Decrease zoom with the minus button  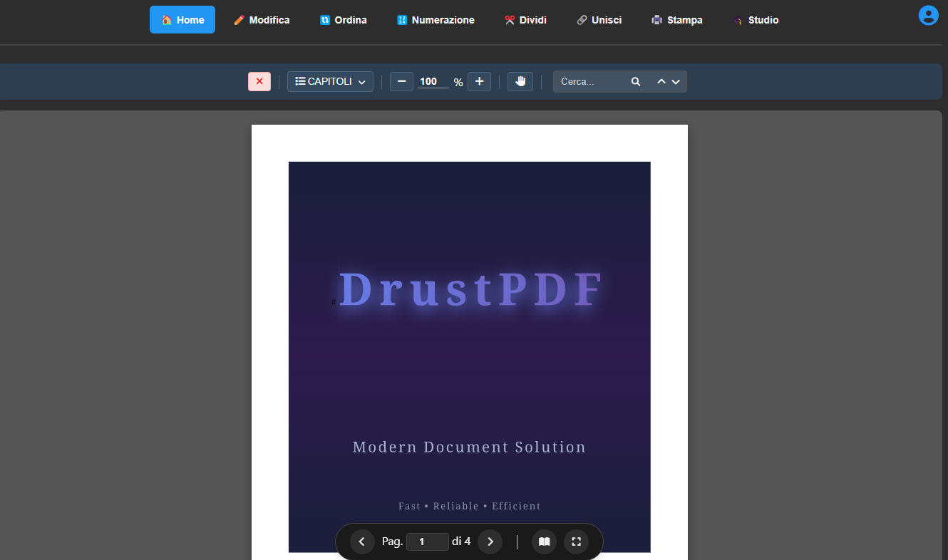click(401, 81)
